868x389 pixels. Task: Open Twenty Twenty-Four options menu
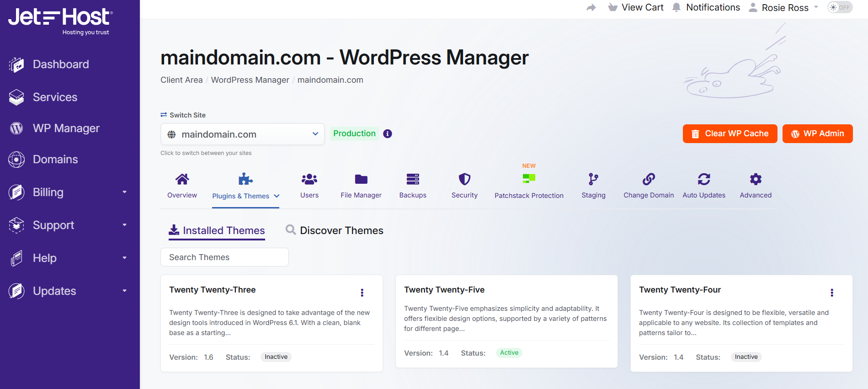(832, 293)
